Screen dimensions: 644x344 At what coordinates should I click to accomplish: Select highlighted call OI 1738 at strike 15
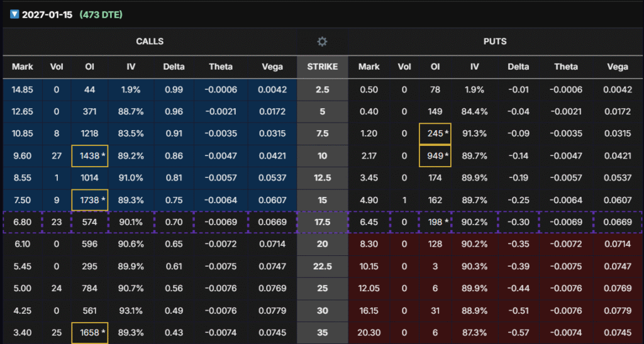pyautogui.click(x=89, y=200)
